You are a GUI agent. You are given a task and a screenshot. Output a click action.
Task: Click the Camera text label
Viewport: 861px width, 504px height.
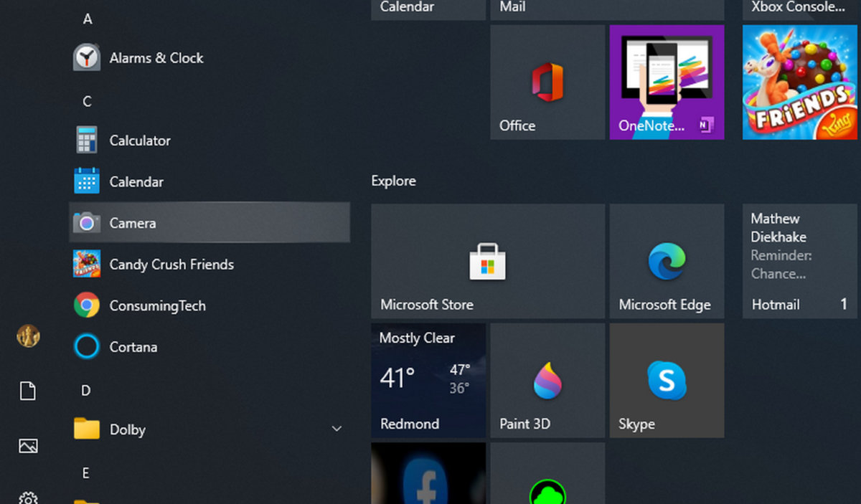[x=133, y=223]
